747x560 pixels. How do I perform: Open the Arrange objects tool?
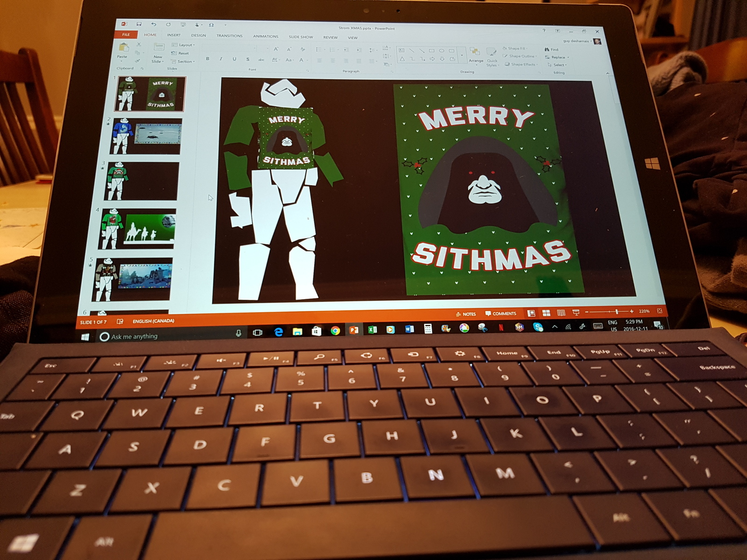[x=475, y=55]
